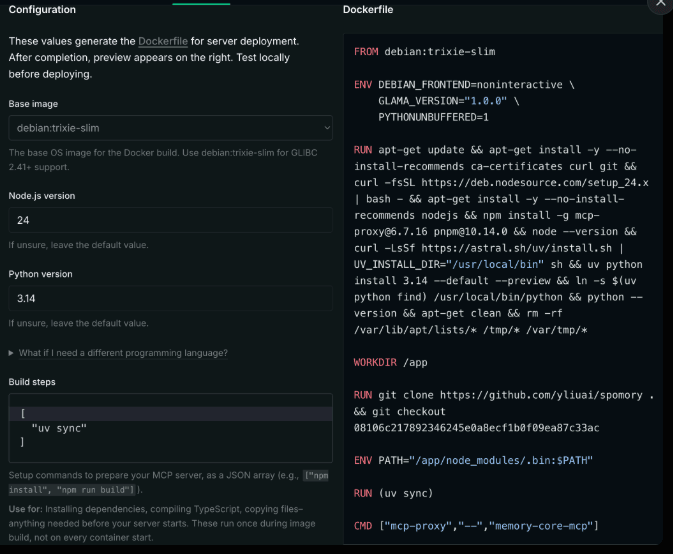Click the ENV PATH line in Dockerfile
The height and width of the screenshot is (554, 673).
[x=473, y=460]
